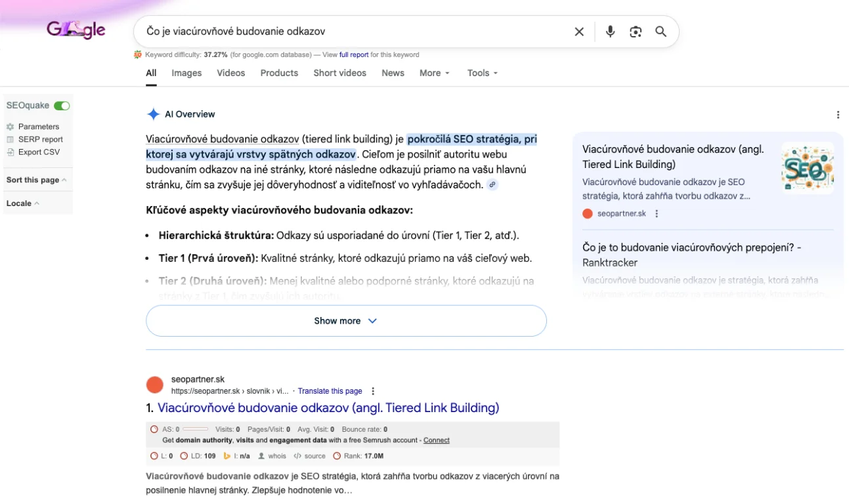Collapse the Sort this page section
This screenshot has height=504, width=849.
pyautogui.click(x=36, y=180)
